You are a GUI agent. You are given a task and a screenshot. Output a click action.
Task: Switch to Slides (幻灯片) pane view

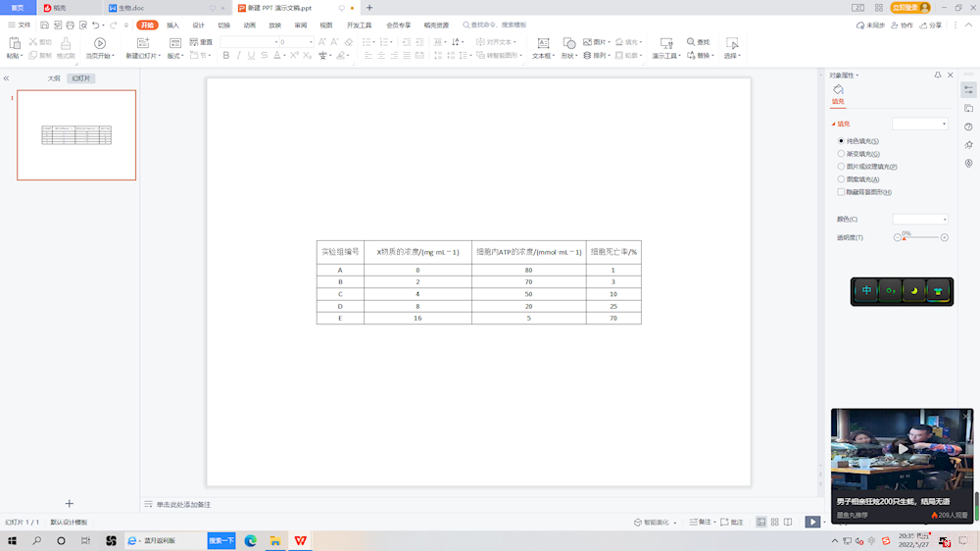(x=80, y=78)
